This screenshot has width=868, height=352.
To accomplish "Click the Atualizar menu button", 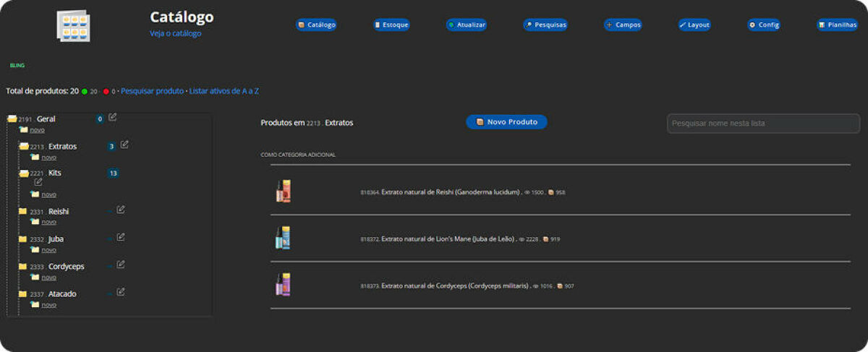I will (x=467, y=25).
